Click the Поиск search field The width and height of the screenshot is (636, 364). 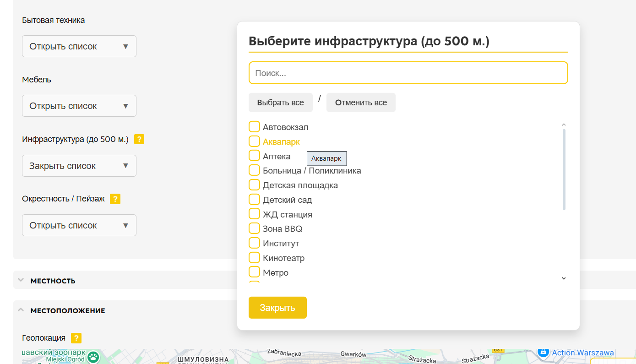(408, 73)
